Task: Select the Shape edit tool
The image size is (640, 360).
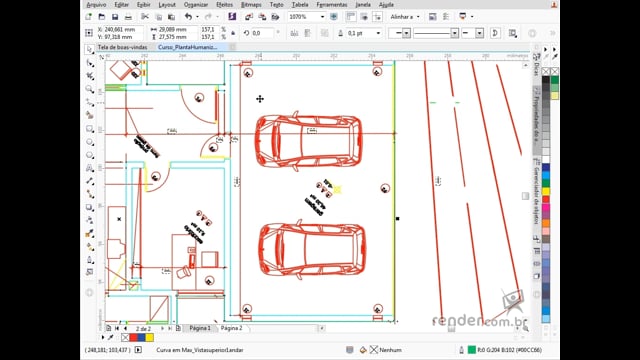Action: pos(89,63)
